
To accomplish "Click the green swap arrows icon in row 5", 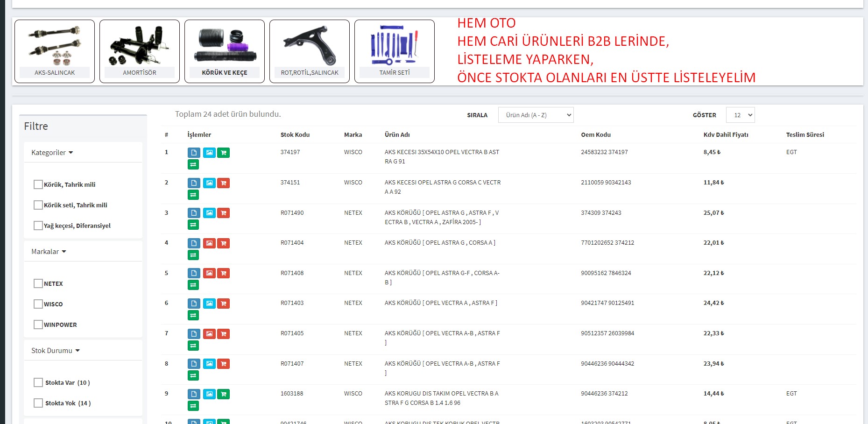I will click(193, 285).
